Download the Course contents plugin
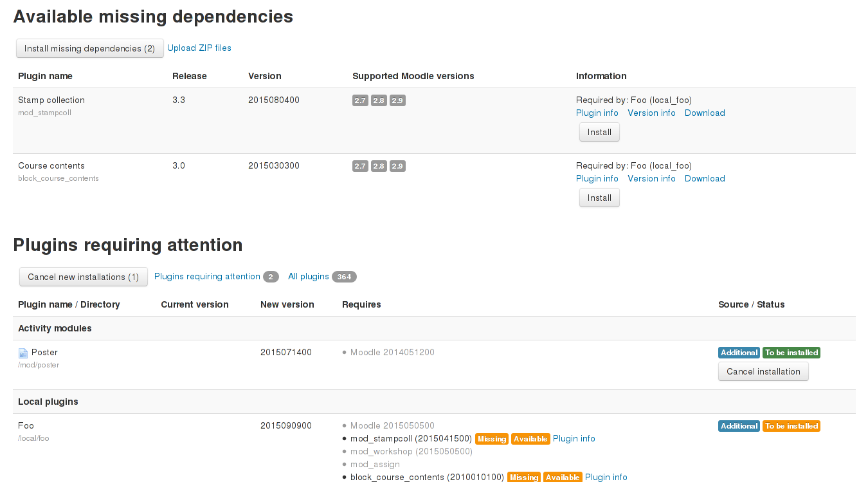 pos(705,178)
